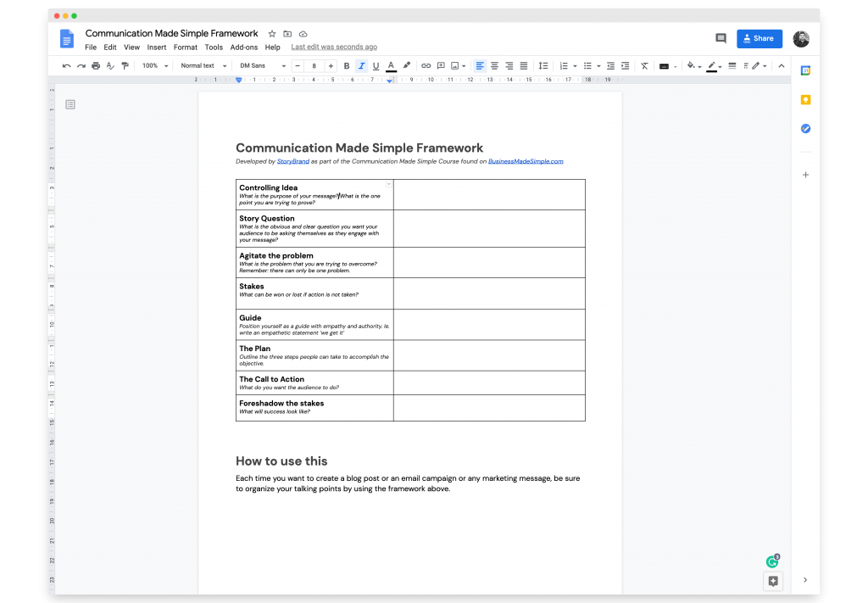Open the Edit menu
The image size is (868, 603).
pyautogui.click(x=110, y=47)
